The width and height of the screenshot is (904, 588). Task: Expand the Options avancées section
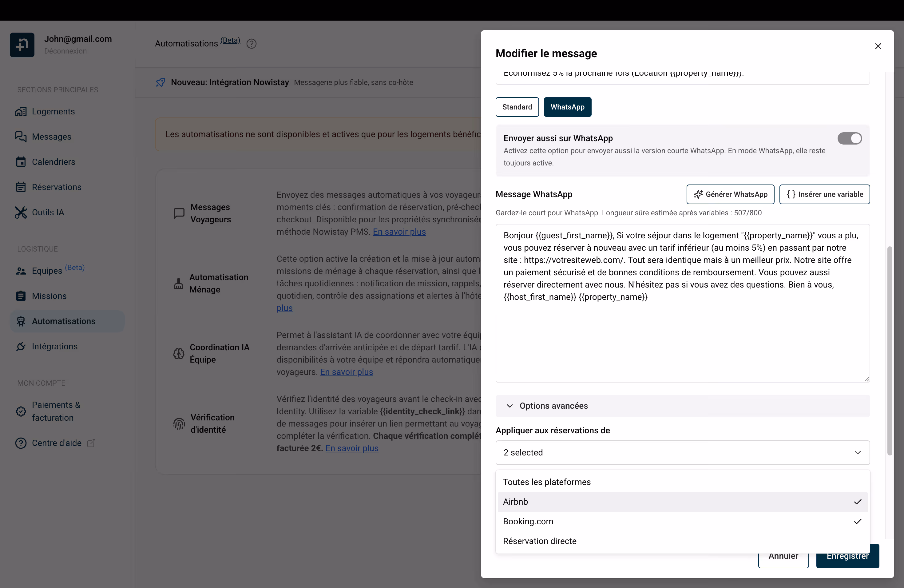553,406
